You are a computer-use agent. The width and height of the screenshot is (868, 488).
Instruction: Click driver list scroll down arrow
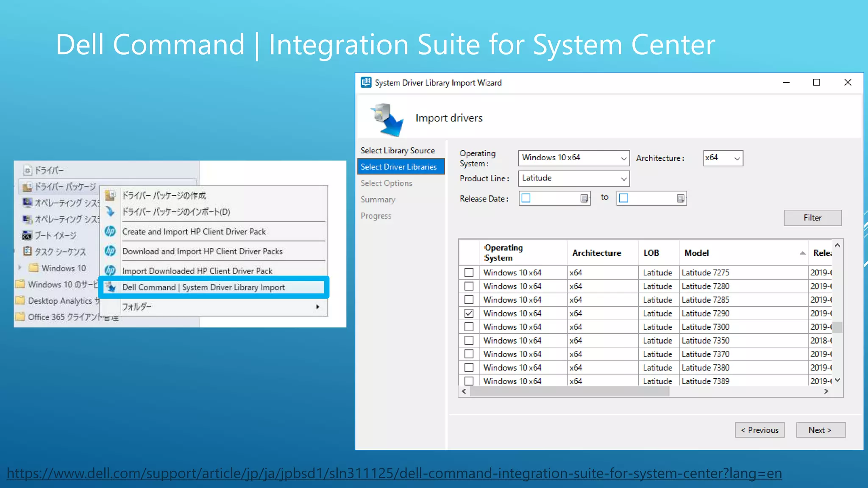click(x=837, y=380)
